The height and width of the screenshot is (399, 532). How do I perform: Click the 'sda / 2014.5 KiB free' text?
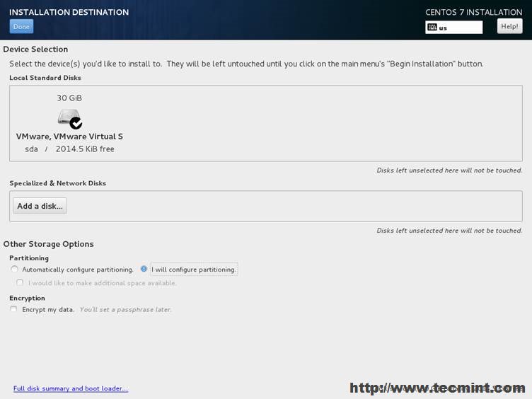tap(69, 149)
